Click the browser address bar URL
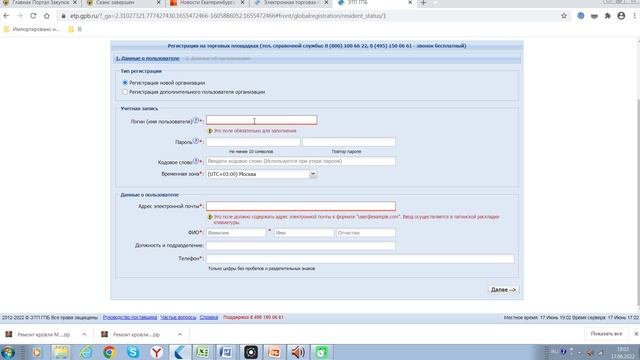Viewport: 640px width, 360px height. [228, 16]
